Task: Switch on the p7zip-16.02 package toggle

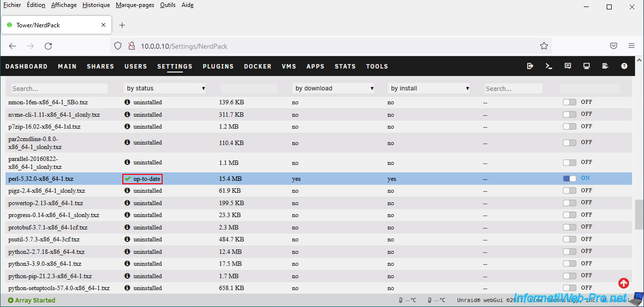Action: coord(569,127)
